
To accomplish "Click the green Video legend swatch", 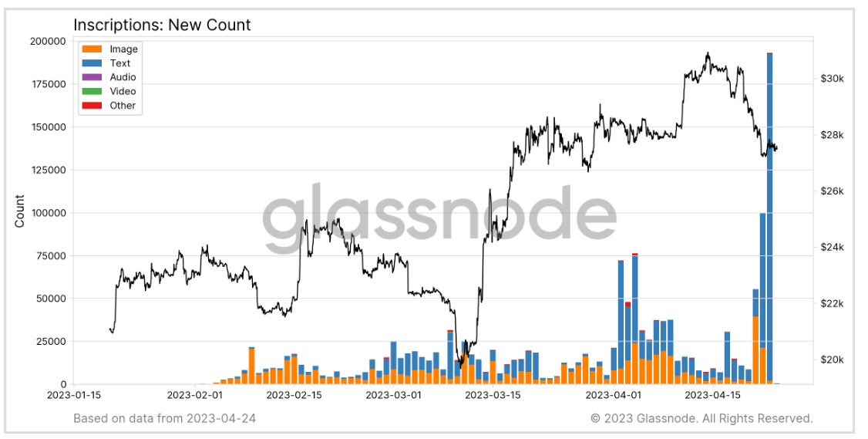I will pos(91,92).
